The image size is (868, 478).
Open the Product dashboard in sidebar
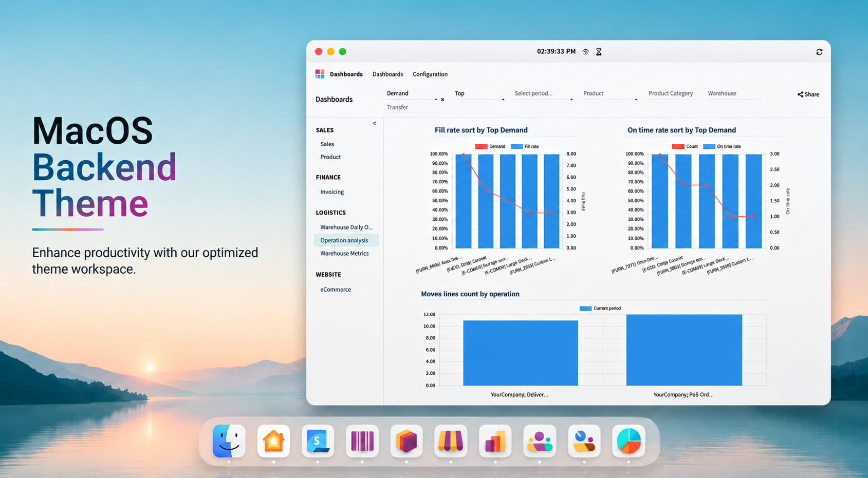330,157
